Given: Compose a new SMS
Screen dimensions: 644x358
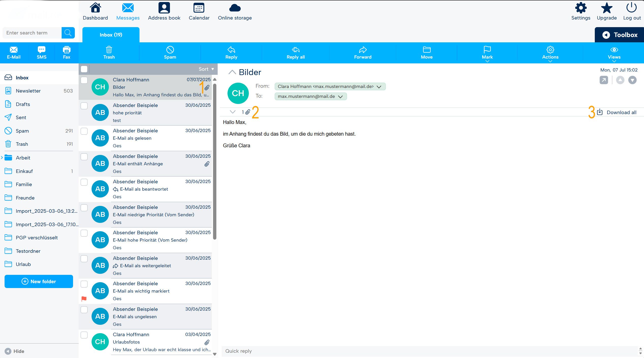Looking at the screenshot, I should (42, 53).
